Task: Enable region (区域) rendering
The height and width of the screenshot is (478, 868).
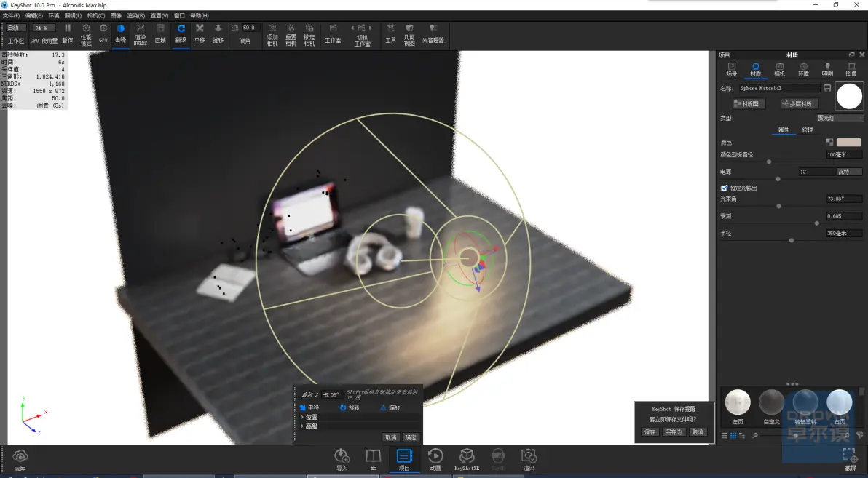Action: point(160,33)
